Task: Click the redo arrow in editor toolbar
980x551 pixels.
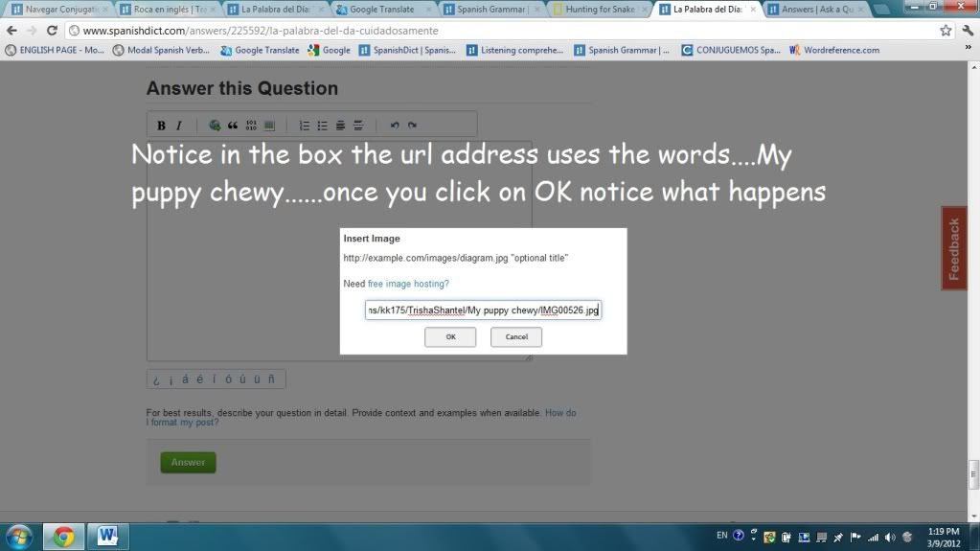Action: (x=412, y=126)
